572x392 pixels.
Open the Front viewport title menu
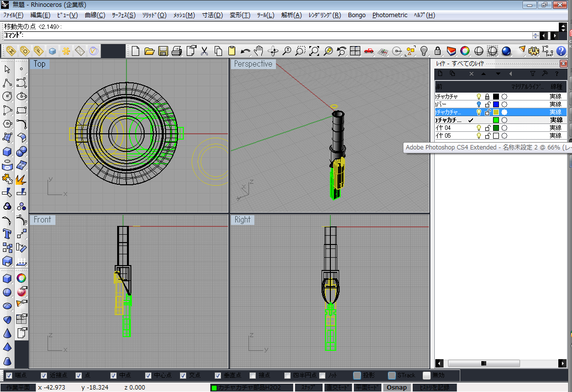pyautogui.click(x=42, y=220)
